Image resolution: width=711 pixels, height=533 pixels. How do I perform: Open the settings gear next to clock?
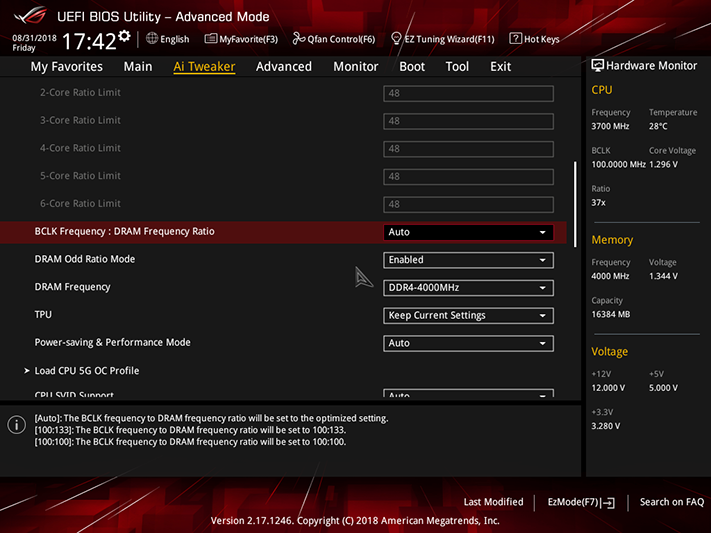[x=124, y=36]
